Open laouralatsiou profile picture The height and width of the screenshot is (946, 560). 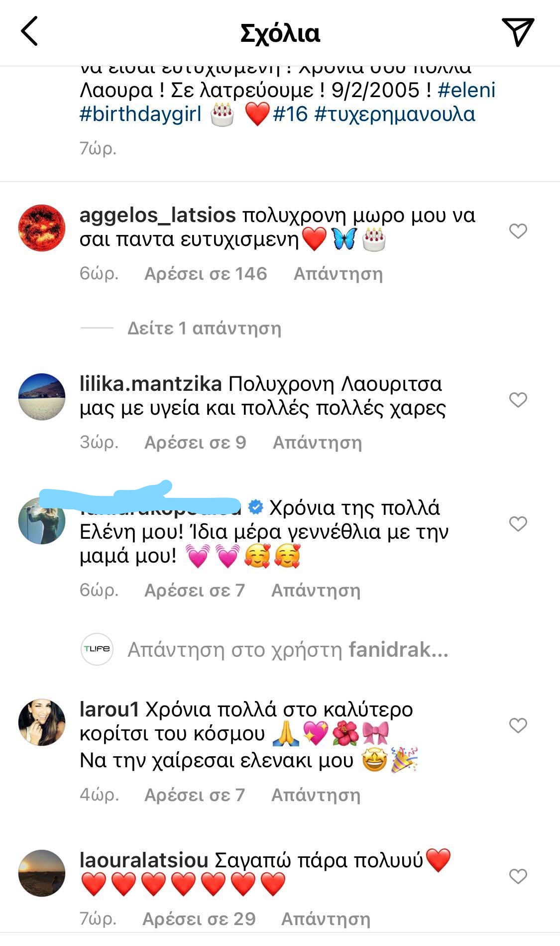[x=42, y=873]
